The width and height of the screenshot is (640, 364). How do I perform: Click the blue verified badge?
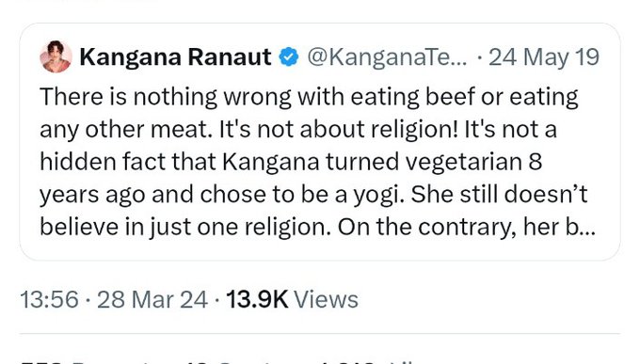289,56
